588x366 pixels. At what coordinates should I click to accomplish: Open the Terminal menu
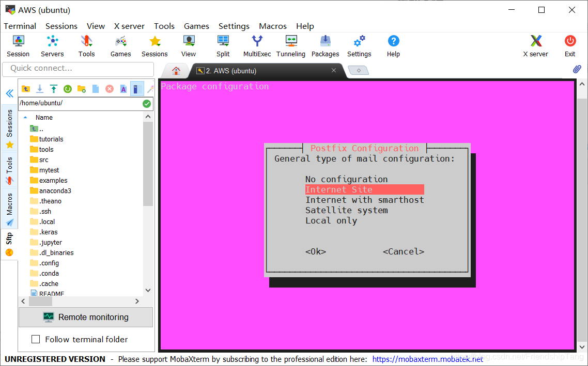click(x=20, y=26)
